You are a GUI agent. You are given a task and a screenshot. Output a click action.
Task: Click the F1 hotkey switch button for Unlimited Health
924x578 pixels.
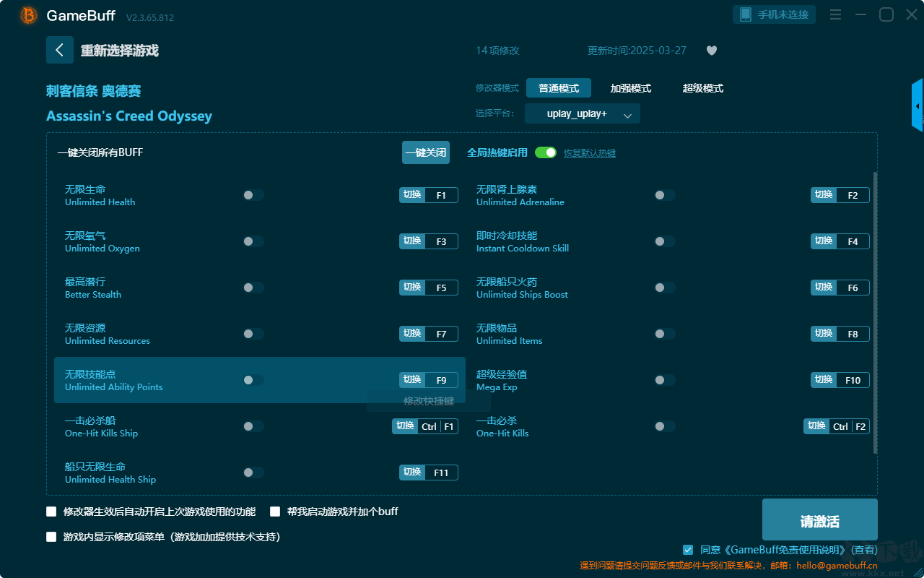pos(429,195)
